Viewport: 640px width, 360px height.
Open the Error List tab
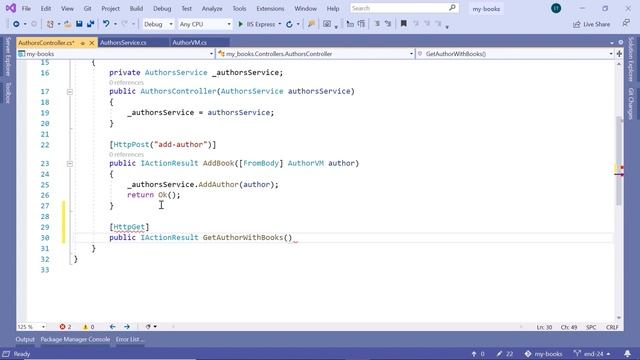pyautogui.click(x=129, y=339)
